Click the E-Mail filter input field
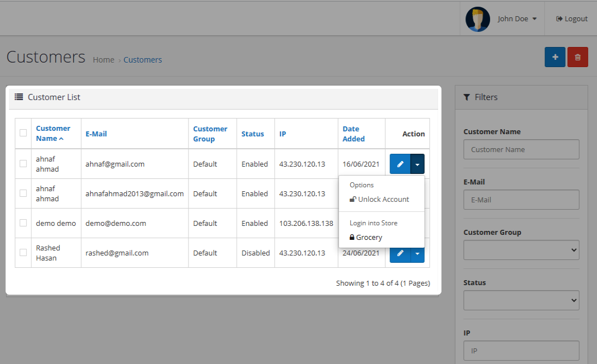This screenshot has height=364, width=597. 521,200
